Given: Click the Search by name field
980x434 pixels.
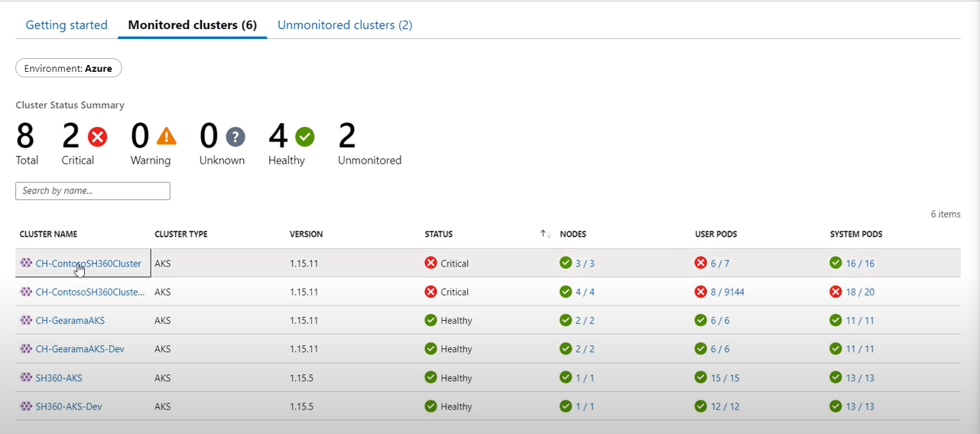Looking at the screenshot, I should pyautogui.click(x=92, y=191).
